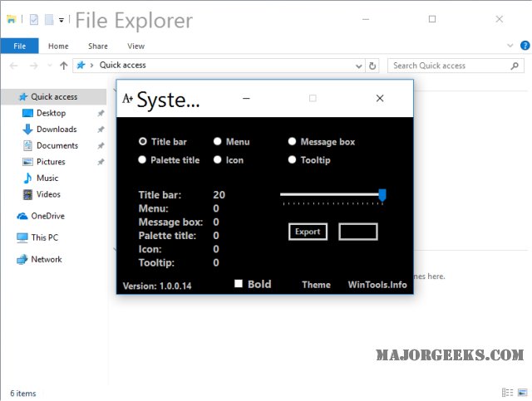
Task: Click the 'Version: 1.0.0.14' text
Action: [x=157, y=286]
